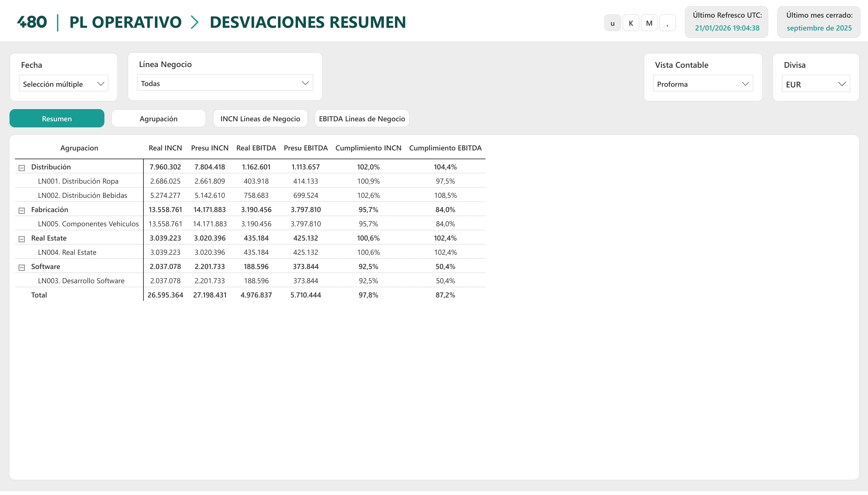Open INCN Líneas de Negocio tab
Screen dimensions: 868x495
pos(260,119)
